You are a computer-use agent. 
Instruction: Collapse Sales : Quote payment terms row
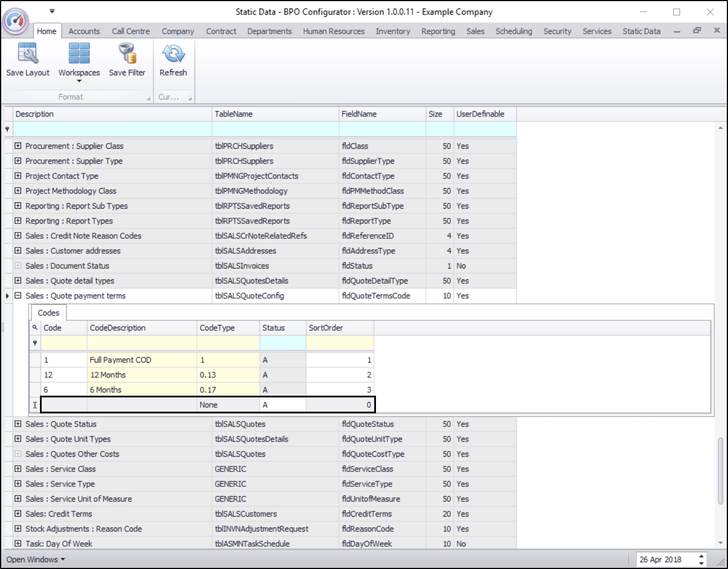coord(18,296)
